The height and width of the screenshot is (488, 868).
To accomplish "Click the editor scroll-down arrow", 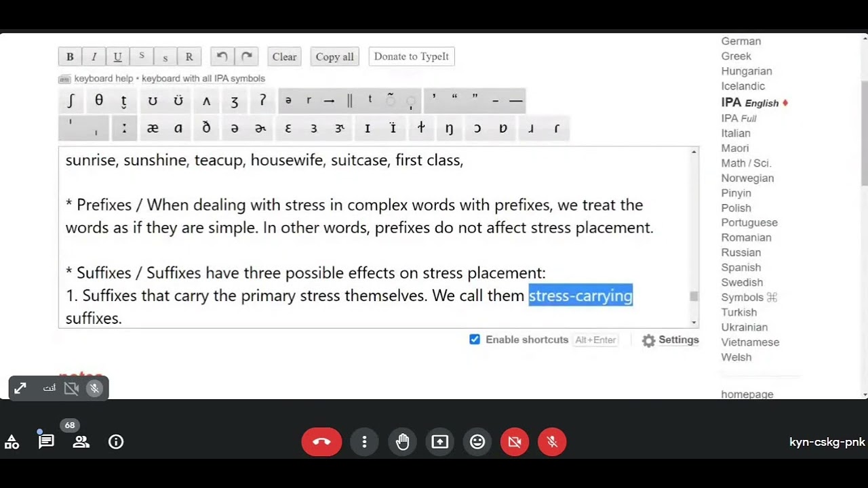I will (694, 323).
